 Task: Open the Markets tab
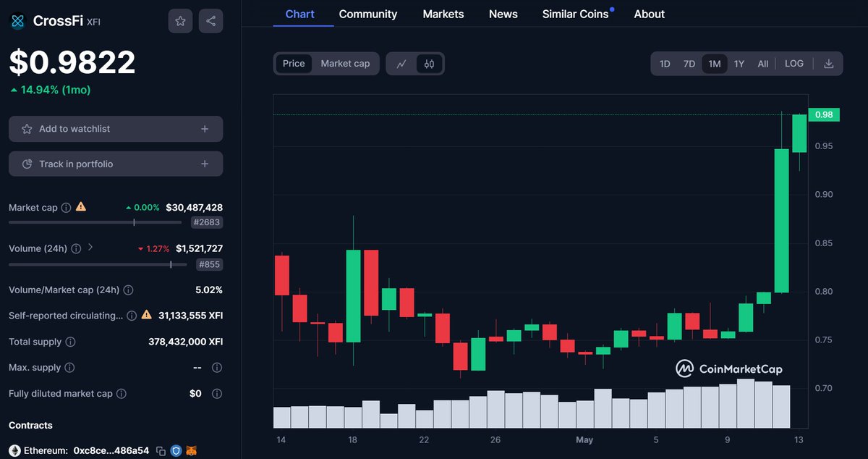[x=443, y=14]
